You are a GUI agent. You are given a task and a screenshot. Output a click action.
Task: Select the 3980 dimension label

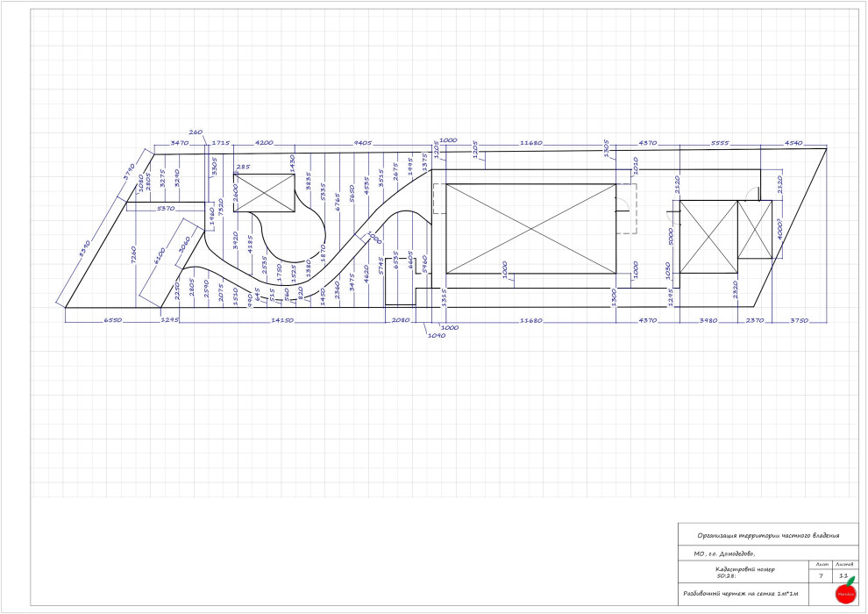pos(708,321)
